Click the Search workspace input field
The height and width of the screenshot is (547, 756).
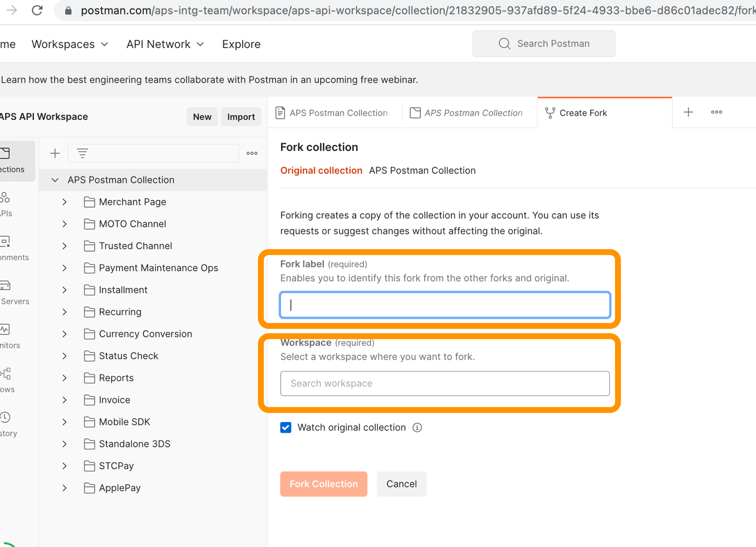click(445, 384)
